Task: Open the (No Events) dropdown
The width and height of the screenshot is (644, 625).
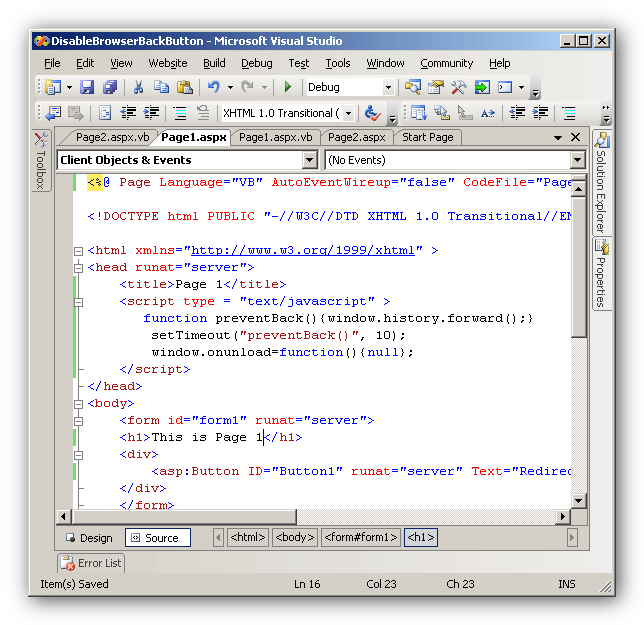Action: pos(577,160)
